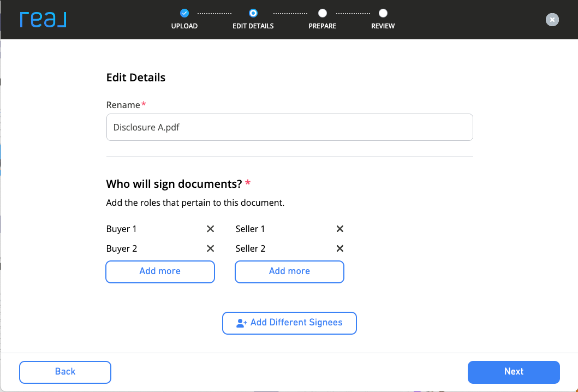Go to the PREPARE step label
This screenshot has height=392, width=578.
(x=323, y=26)
